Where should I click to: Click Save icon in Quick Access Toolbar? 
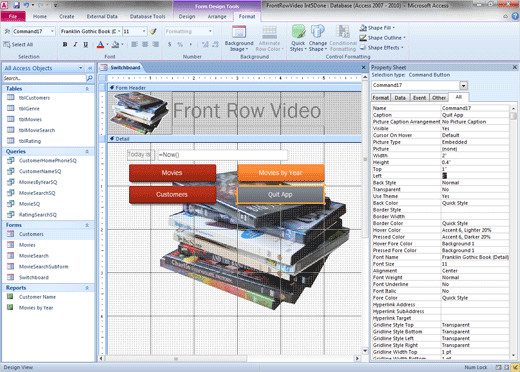[x=17, y=5]
